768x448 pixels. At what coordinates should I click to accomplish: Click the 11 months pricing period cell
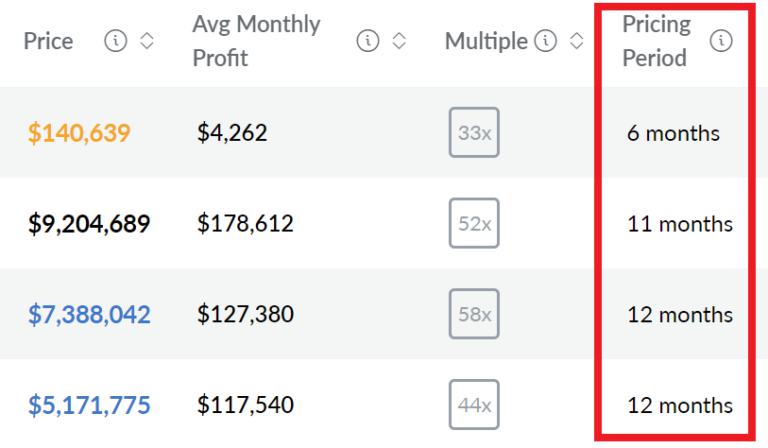680,224
